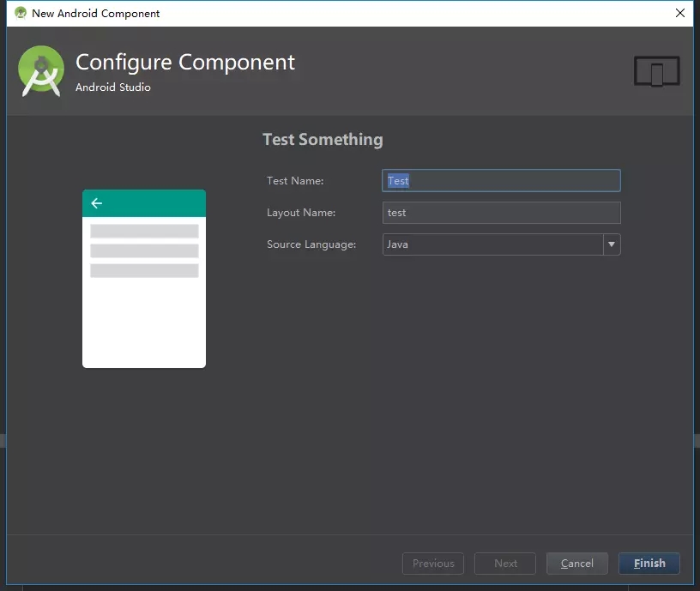Image resolution: width=700 pixels, height=591 pixels.
Task: Close the New Android Component dialog
Action: tap(680, 13)
